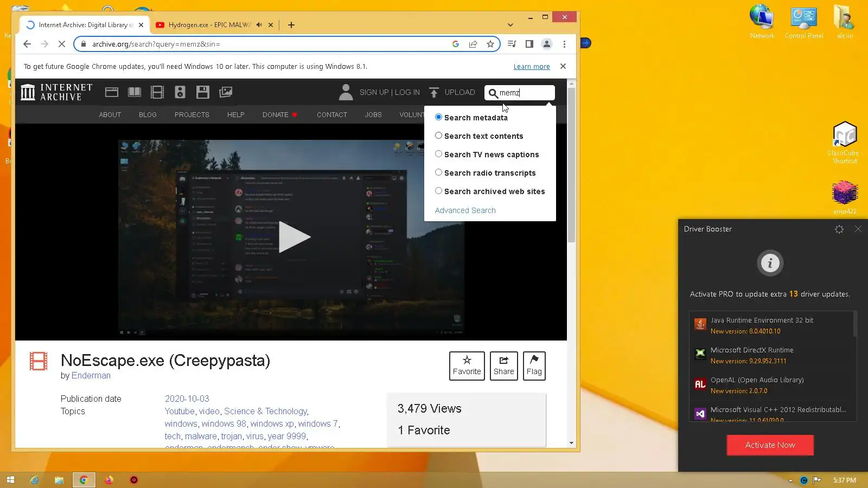Click the Share button for the video
The height and width of the screenshot is (488, 868).
[x=504, y=366]
